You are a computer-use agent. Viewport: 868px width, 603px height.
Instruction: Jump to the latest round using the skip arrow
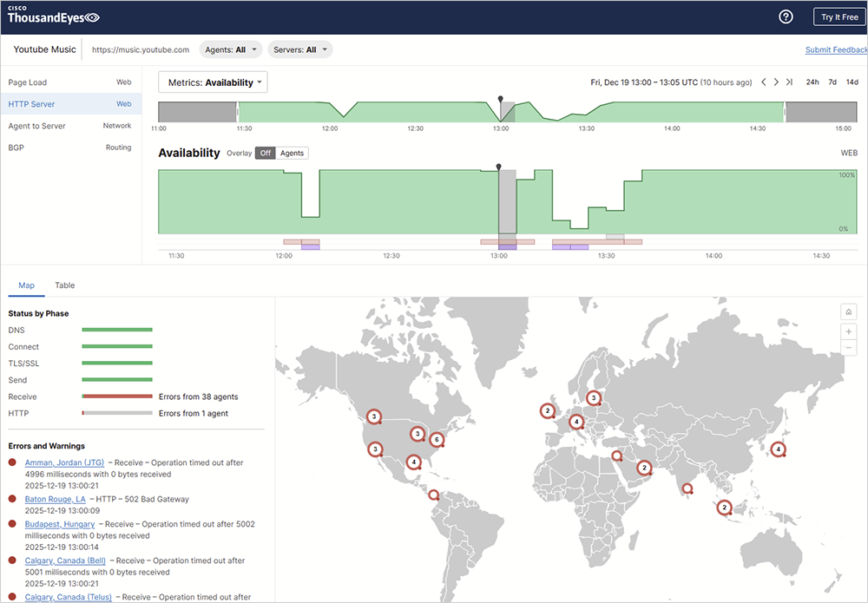791,82
